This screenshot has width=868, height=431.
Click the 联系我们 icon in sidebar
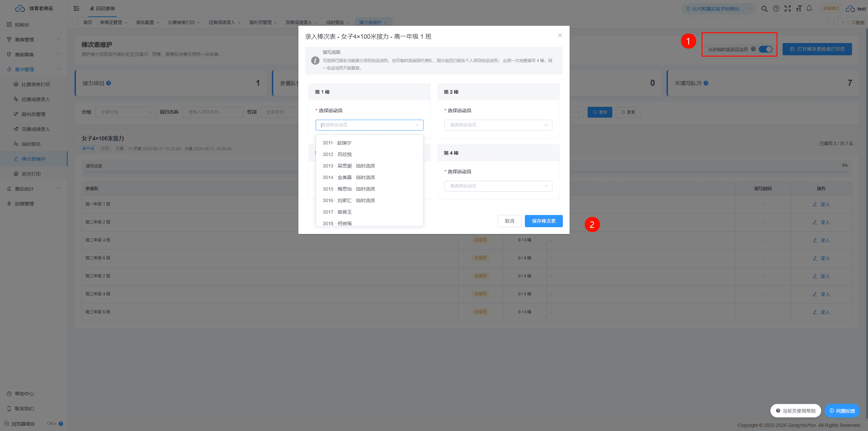tap(9, 409)
